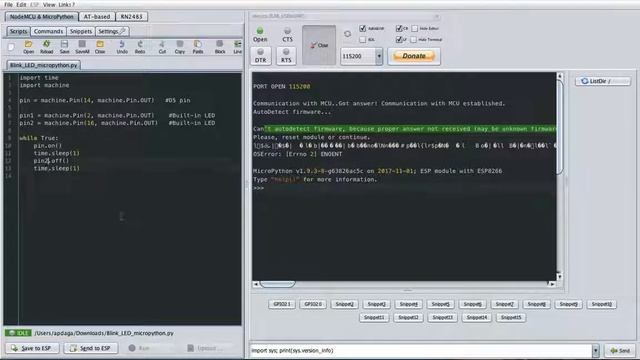
Task: Open the Edit menu
Action: coord(21,4)
